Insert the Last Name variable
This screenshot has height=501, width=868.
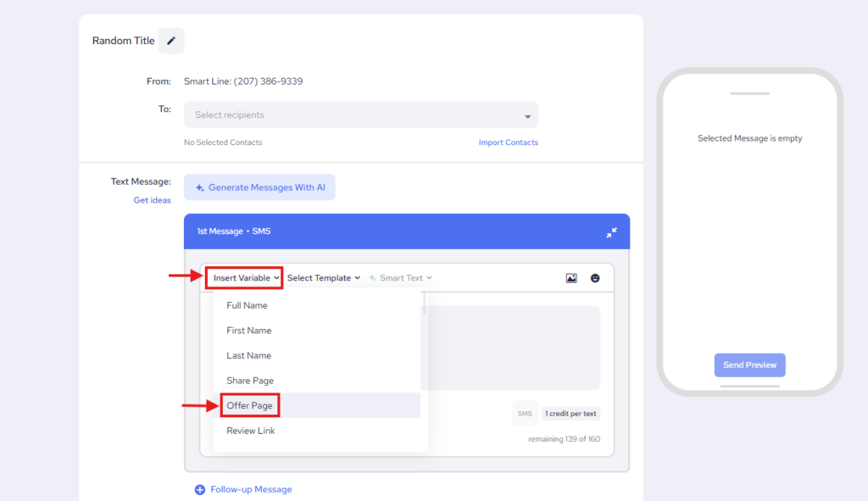point(248,355)
